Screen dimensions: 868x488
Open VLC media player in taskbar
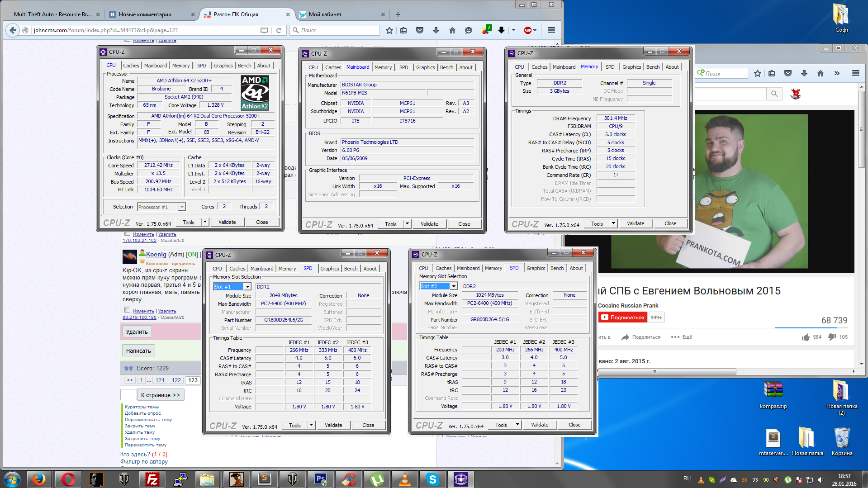(404, 479)
